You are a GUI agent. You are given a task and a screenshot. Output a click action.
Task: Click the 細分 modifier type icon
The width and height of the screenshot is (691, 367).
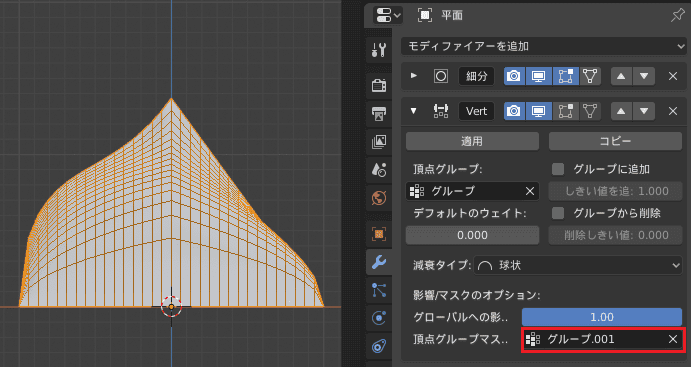[441, 76]
